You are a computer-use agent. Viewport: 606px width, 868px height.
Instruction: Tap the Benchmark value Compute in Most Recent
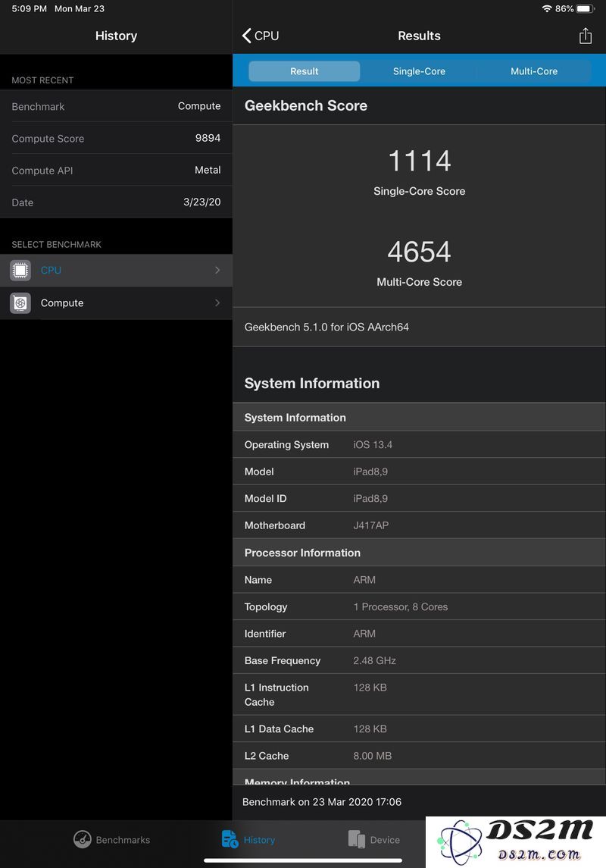coord(199,106)
